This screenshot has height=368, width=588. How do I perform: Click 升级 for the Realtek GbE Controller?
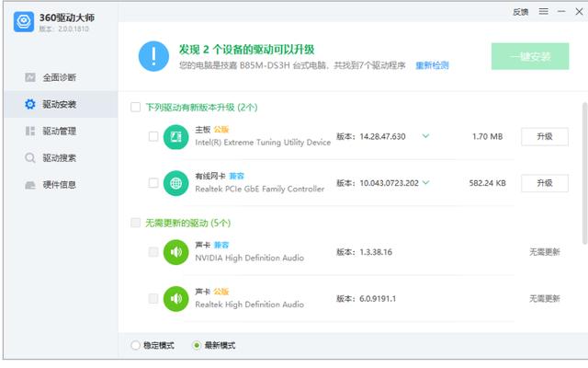pyautogui.click(x=545, y=183)
